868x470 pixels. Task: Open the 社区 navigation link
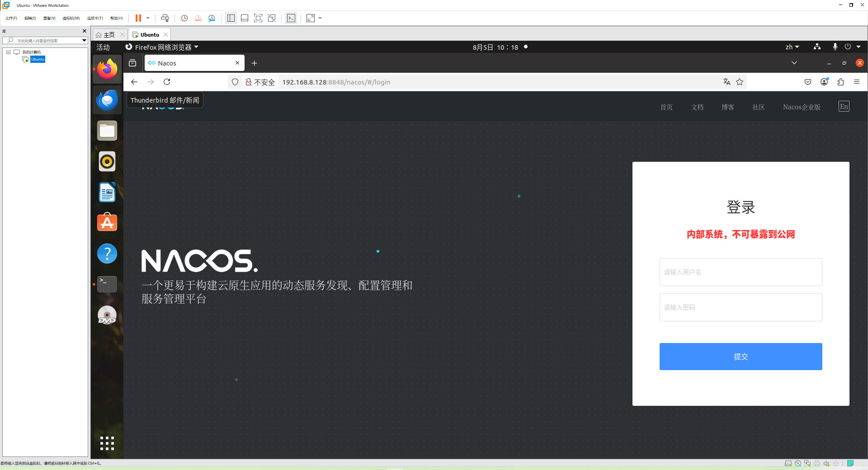point(759,107)
